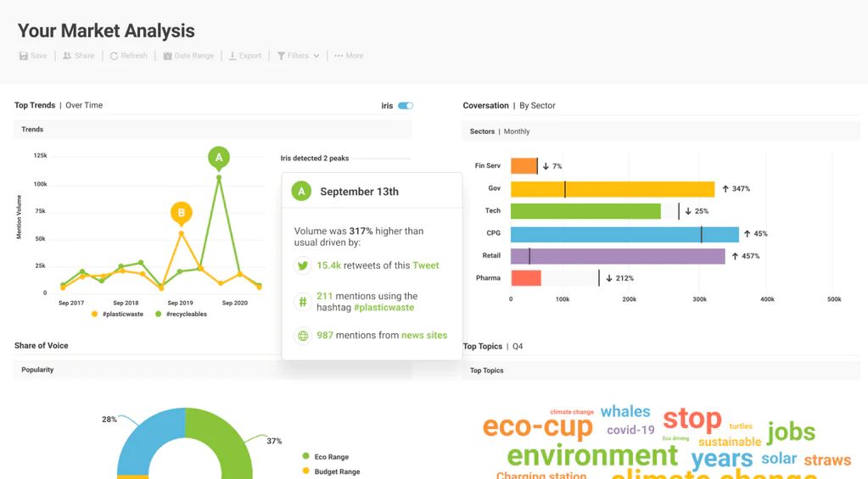Viewport: 868px width, 479px height.
Task: Toggle the iris switch off
Action: point(406,106)
